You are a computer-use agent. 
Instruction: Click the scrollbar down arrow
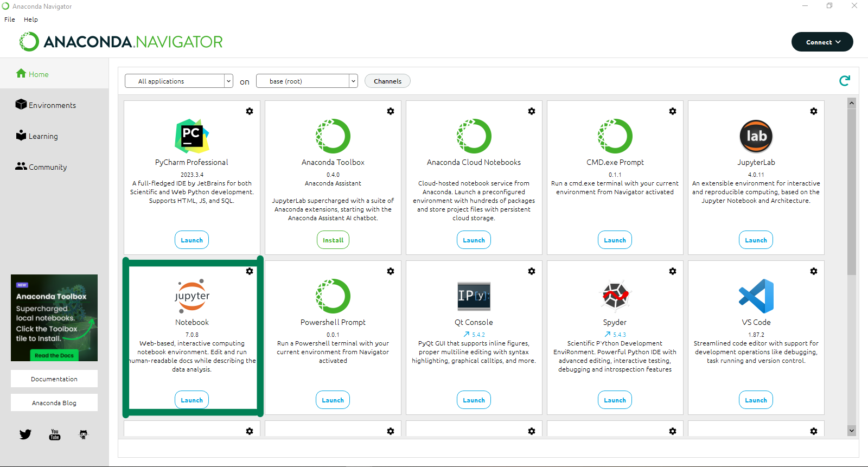pyautogui.click(x=852, y=431)
